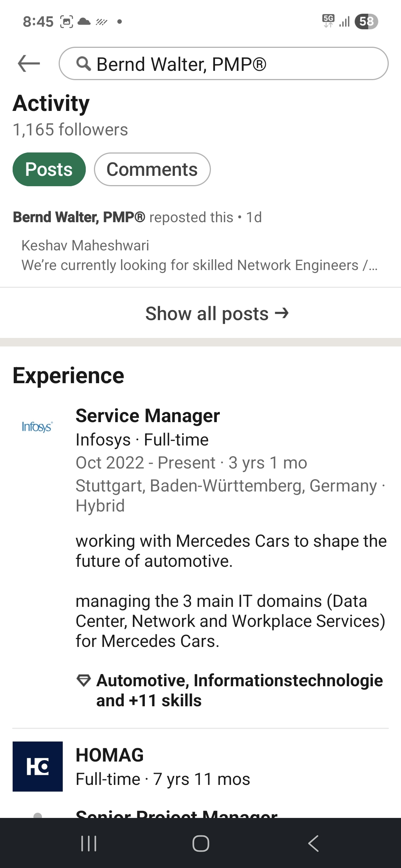Open the Service Manager position entry
Screen dimensions: 401x868
(148, 416)
